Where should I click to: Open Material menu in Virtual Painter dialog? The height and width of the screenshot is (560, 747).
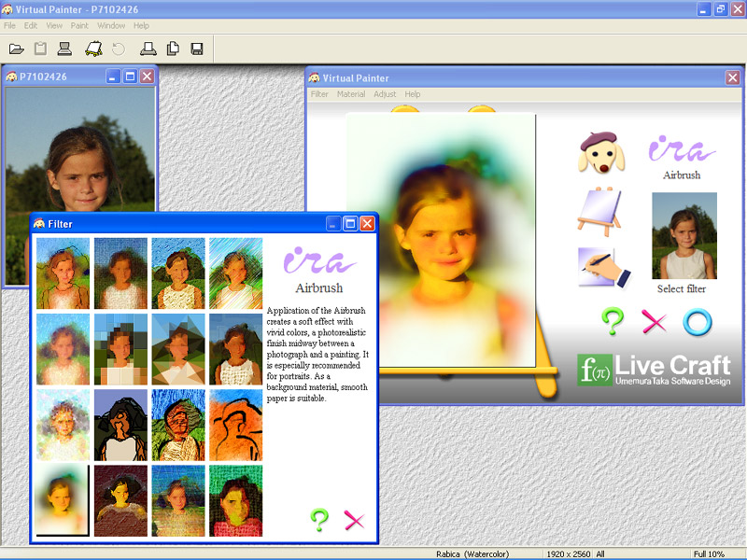click(351, 94)
